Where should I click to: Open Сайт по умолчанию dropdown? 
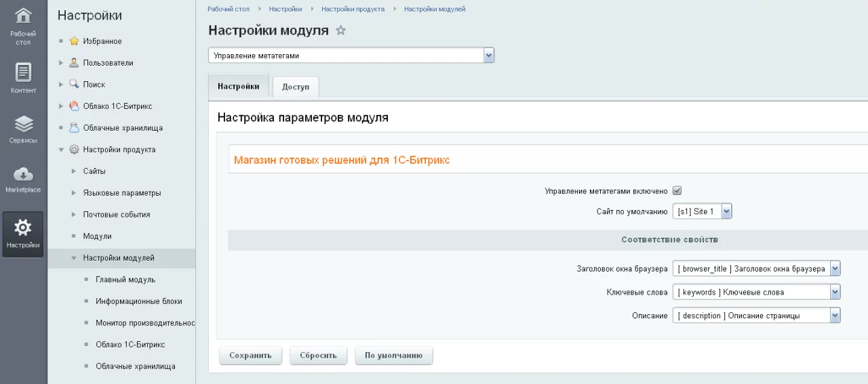(x=702, y=212)
